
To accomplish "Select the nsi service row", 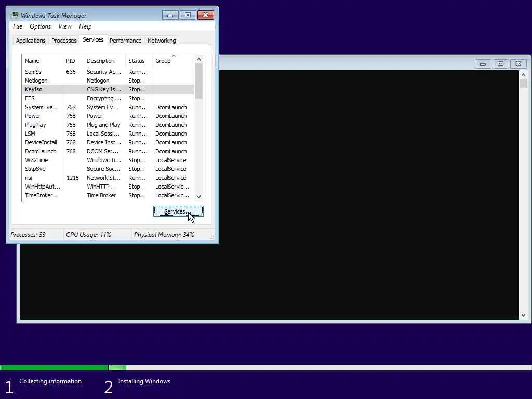I will pos(108,178).
